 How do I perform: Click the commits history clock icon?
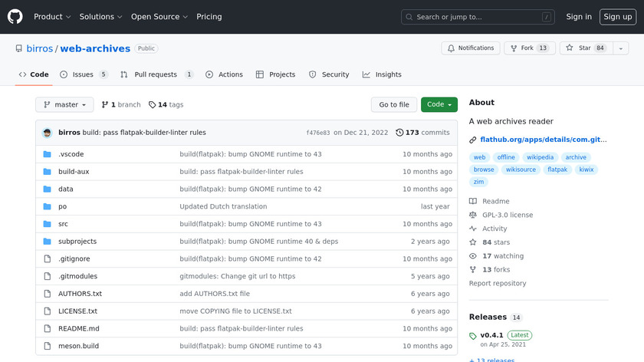pyautogui.click(x=399, y=133)
